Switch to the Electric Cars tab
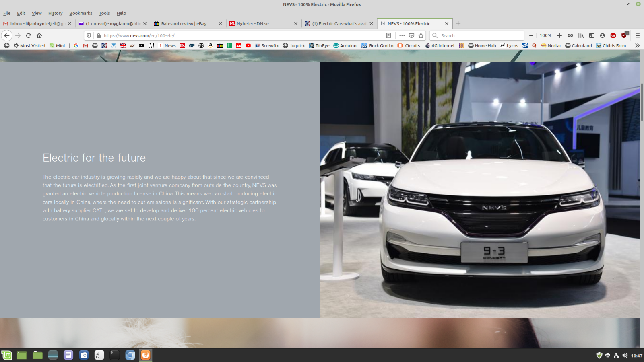 click(x=339, y=23)
